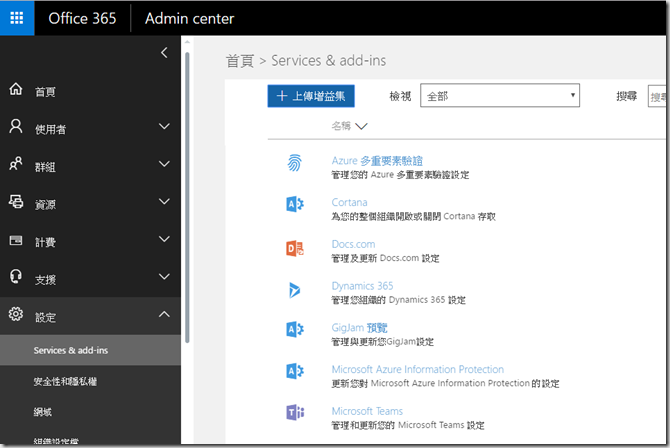Click the Azure multi-factor fingerprint icon
670x448 pixels.
click(295, 162)
